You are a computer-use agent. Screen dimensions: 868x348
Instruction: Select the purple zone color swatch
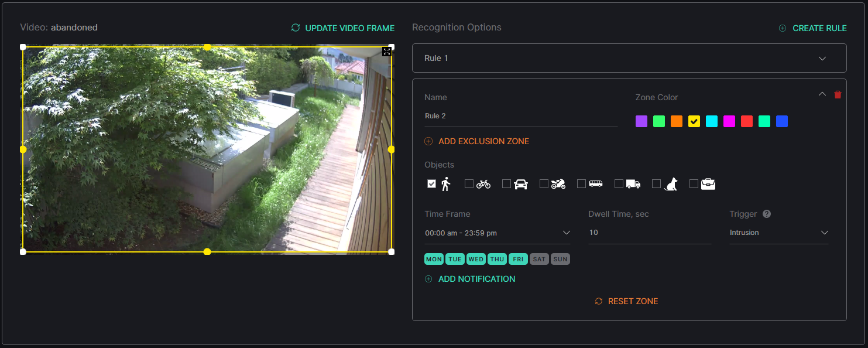point(641,121)
